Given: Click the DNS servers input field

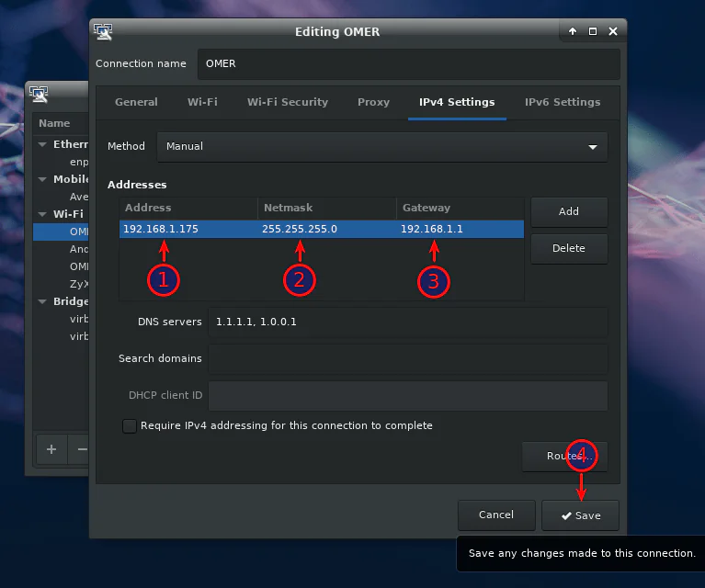Looking at the screenshot, I should [407, 322].
